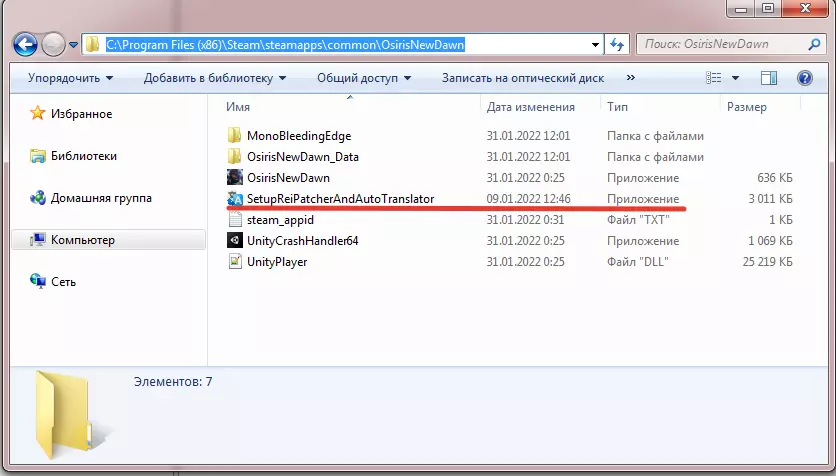Click SetupReiPatcherAndAutoTranslator file icon
This screenshot has height=476, width=836.
[x=235, y=199]
